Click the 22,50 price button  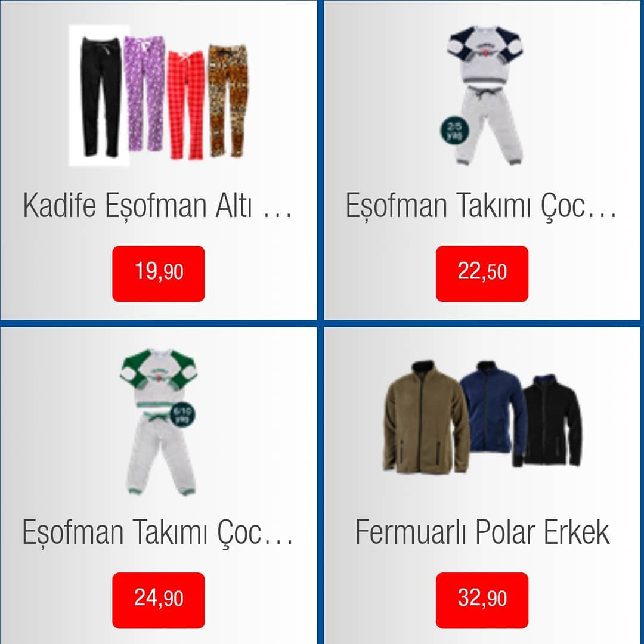point(482,274)
